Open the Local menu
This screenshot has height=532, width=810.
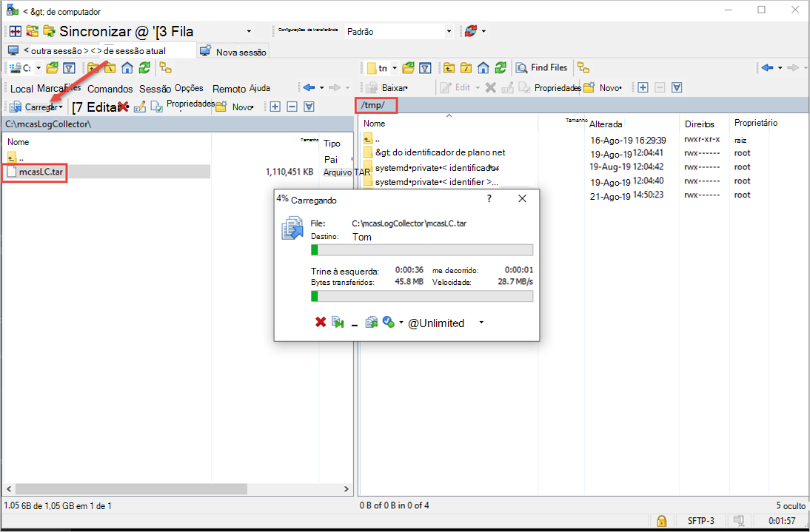pyautogui.click(x=21, y=89)
